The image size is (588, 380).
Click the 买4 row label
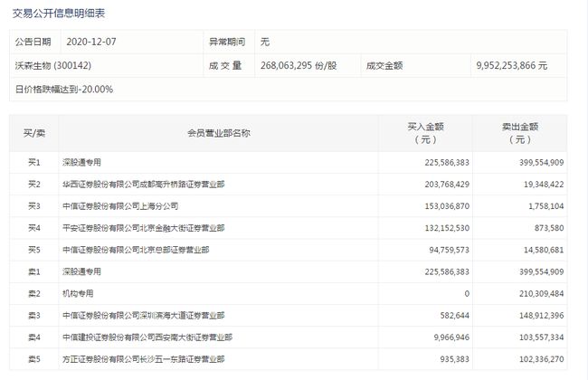pos(34,228)
